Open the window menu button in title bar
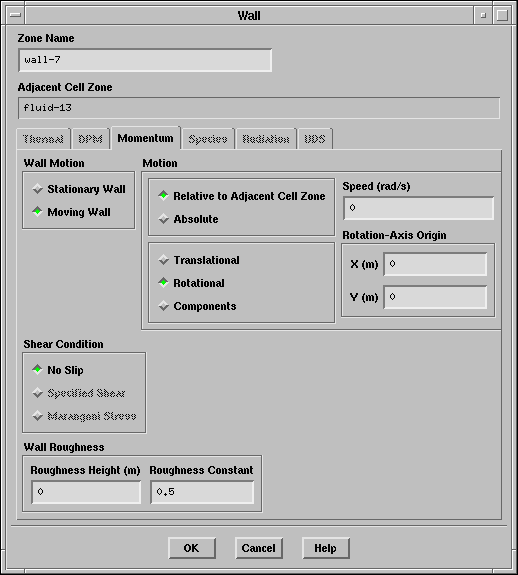The width and height of the screenshot is (518, 575). [15, 15]
